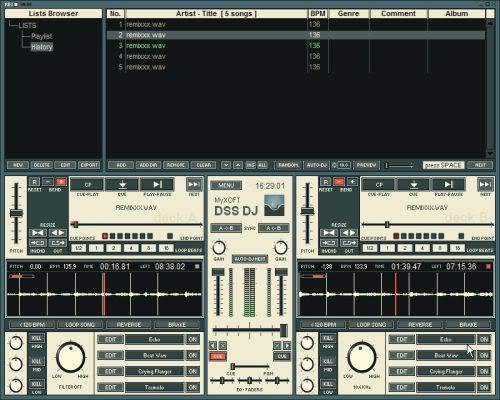This screenshot has height=400, width=500.
Task: Click deck B pitch bend plus button
Action: pos(352,182)
